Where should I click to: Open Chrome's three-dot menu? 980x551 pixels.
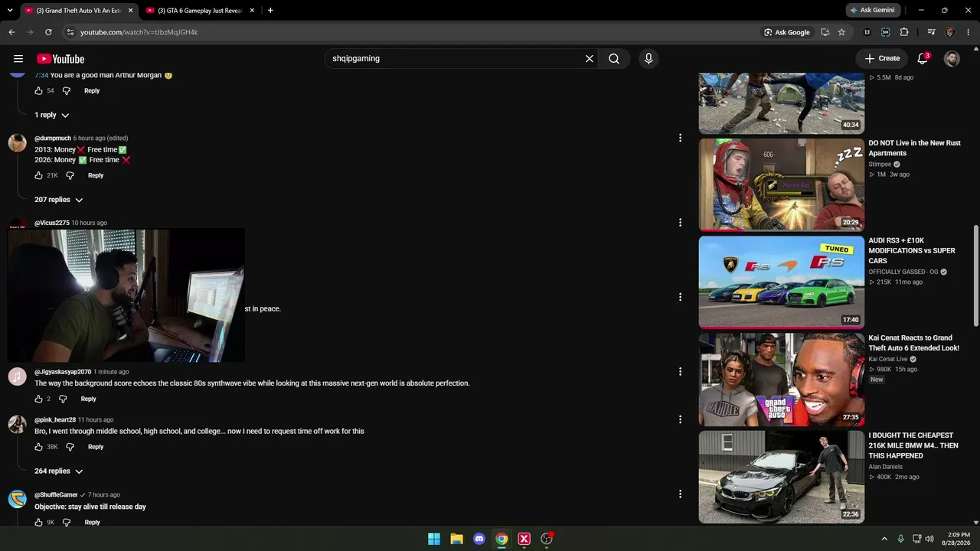pos(969,32)
